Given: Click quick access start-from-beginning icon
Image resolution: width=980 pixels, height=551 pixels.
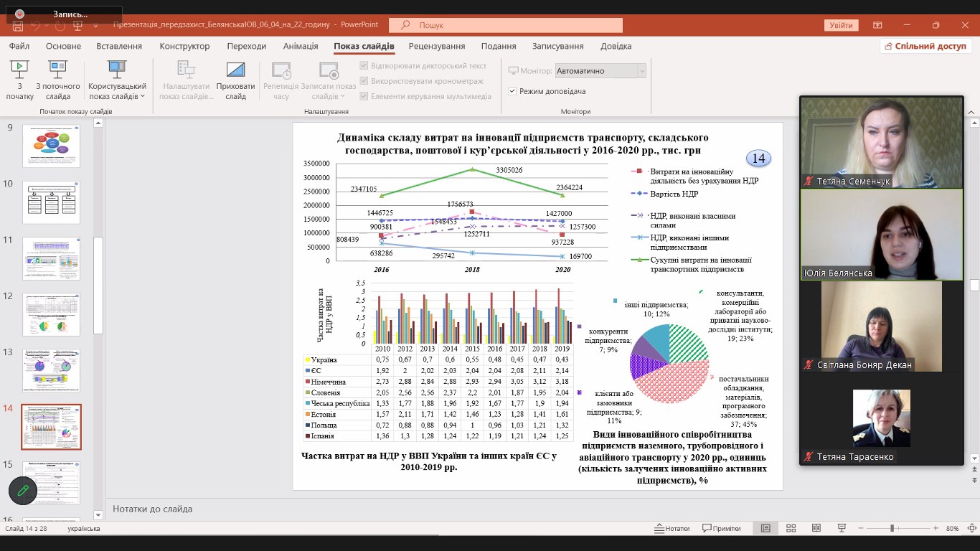Looking at the screenshot, I should (79, 25).
